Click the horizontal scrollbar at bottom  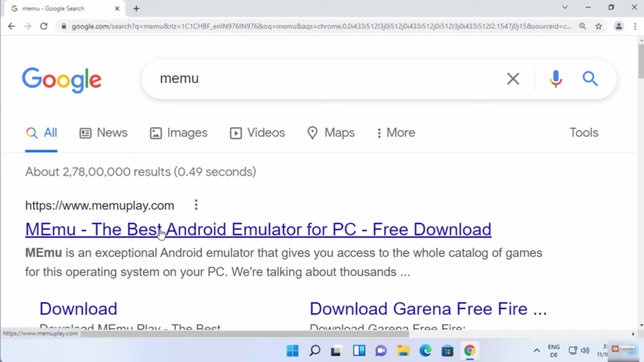pos(252,334)
